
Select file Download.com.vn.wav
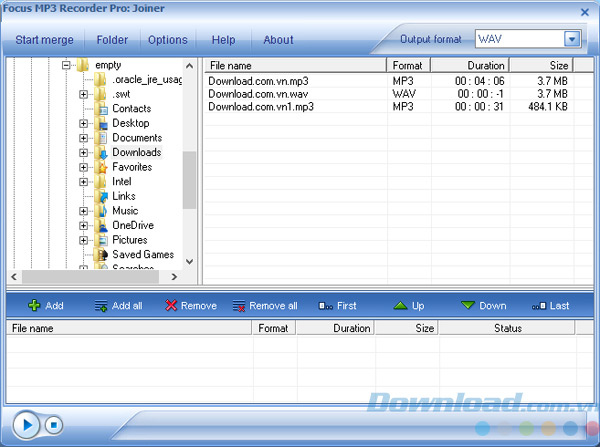coord(258,94)
